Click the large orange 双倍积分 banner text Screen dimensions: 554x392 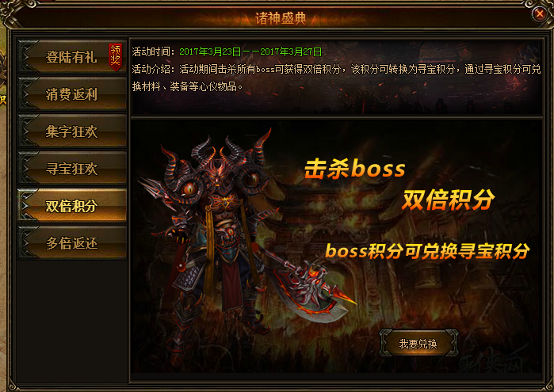pos(449,200)
